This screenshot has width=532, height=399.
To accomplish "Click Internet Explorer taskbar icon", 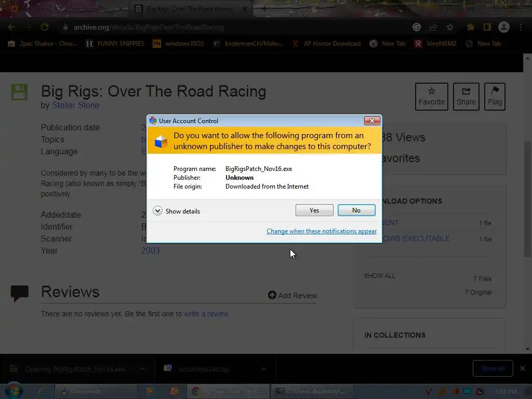I will [42, 391].
